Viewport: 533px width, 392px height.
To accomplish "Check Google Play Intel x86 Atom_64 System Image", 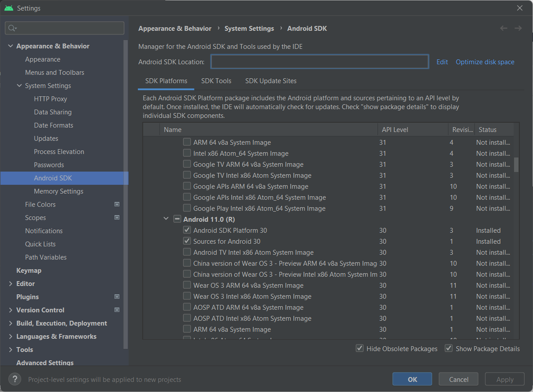I will pos(187,208).
